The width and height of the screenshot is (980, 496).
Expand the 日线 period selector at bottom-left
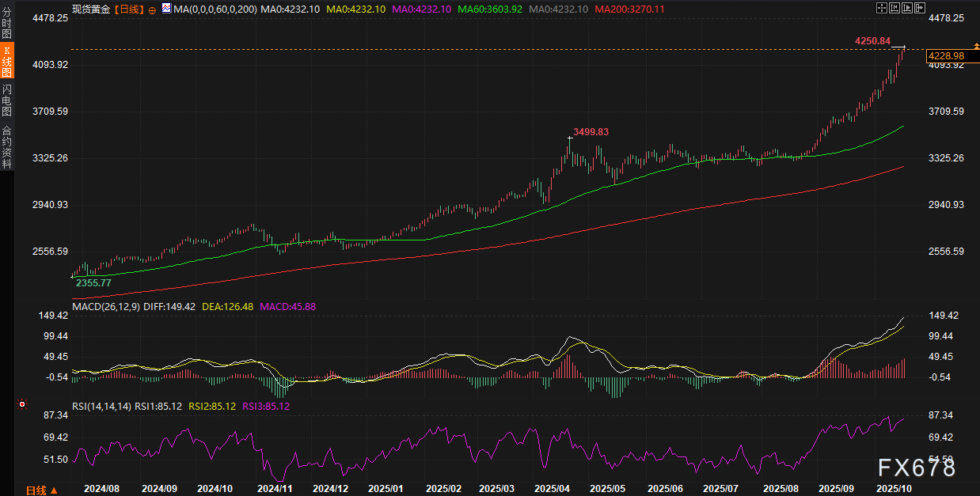click(41, 490)
